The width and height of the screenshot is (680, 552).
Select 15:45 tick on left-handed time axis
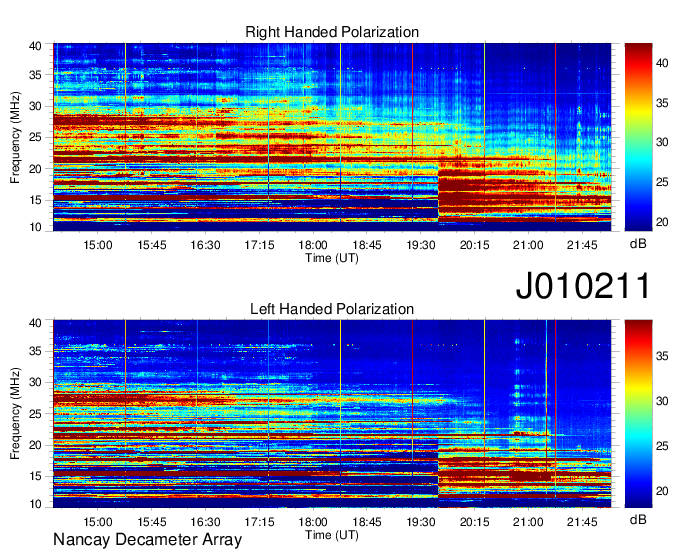[x=152, y=522]
